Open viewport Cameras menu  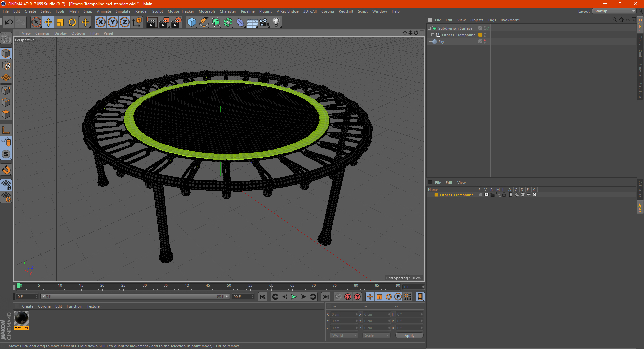tap(42, 33)
